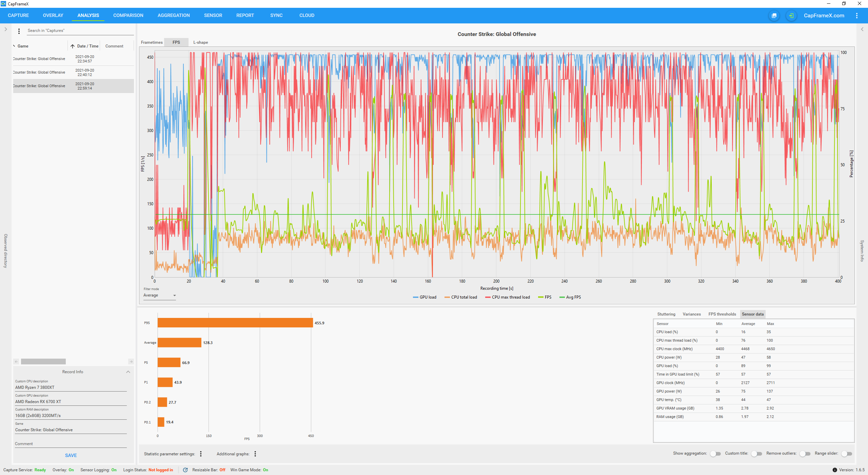This screenshot has width=868, height=475.
Task: Collapse the Record Info section
Action: pyautogui.click(x=128, y=372)
